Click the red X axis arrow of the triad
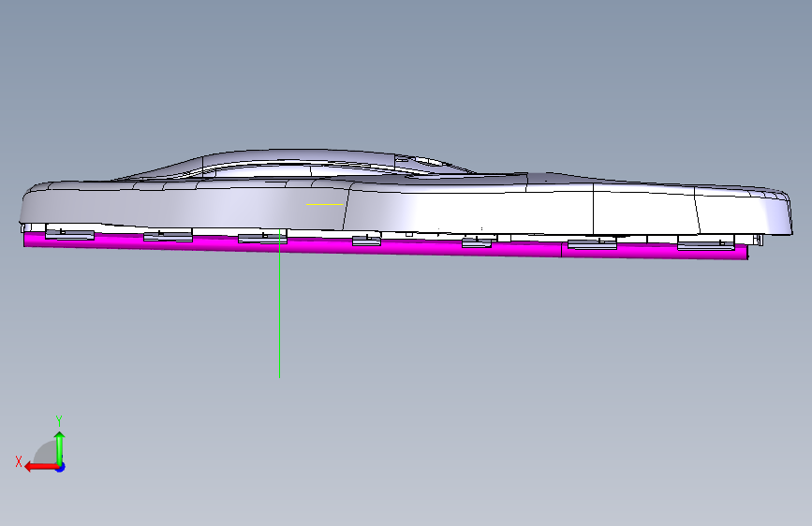Image resolution: width=812 pixels, height=526 pixels. pyautogui.click(x=40, y=467)
